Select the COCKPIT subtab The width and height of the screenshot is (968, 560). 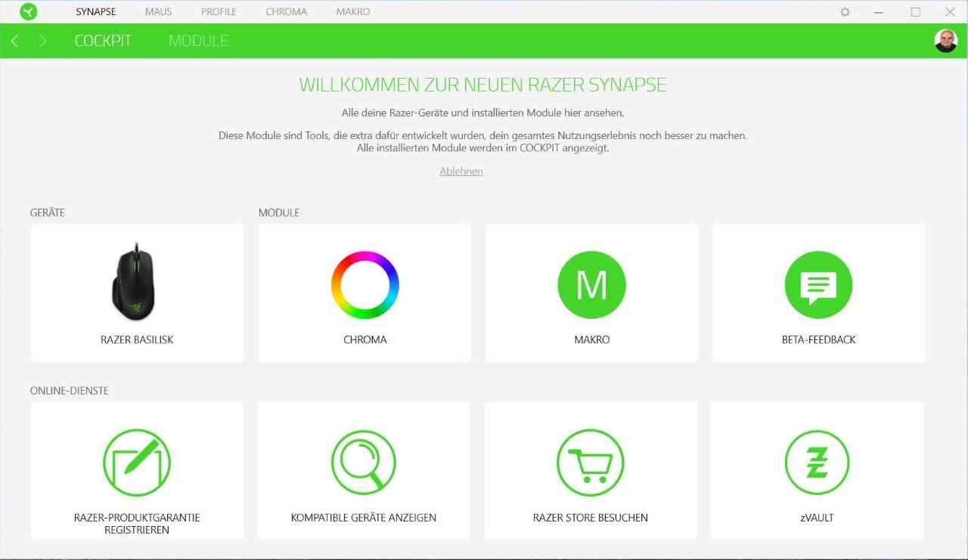(x=104, y=41)
